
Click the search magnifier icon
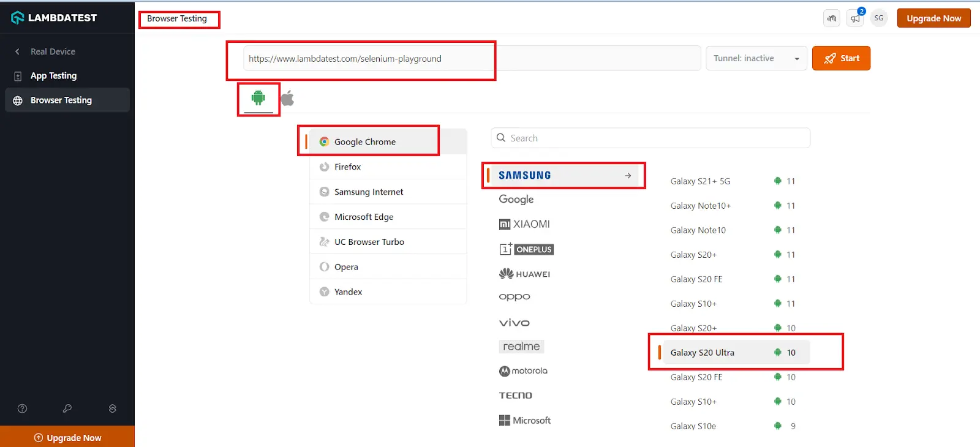(501, 138)
